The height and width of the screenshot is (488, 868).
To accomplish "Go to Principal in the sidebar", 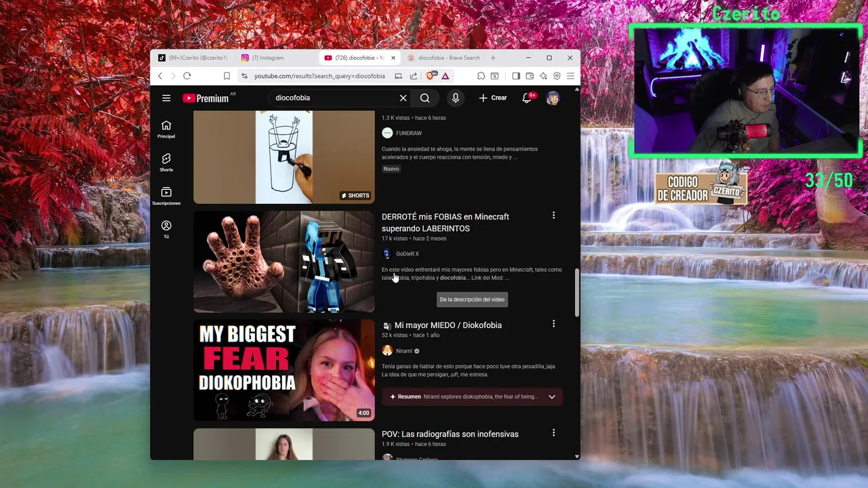I will point(166,129).
